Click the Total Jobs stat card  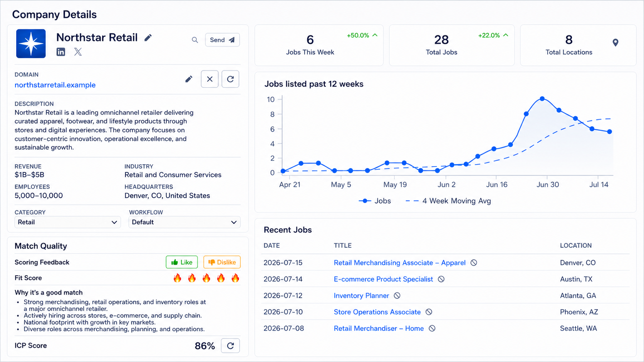(x=452, y=45)
